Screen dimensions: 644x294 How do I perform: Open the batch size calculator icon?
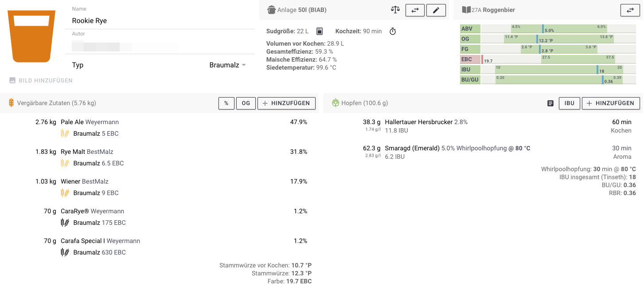pos(320,31)
